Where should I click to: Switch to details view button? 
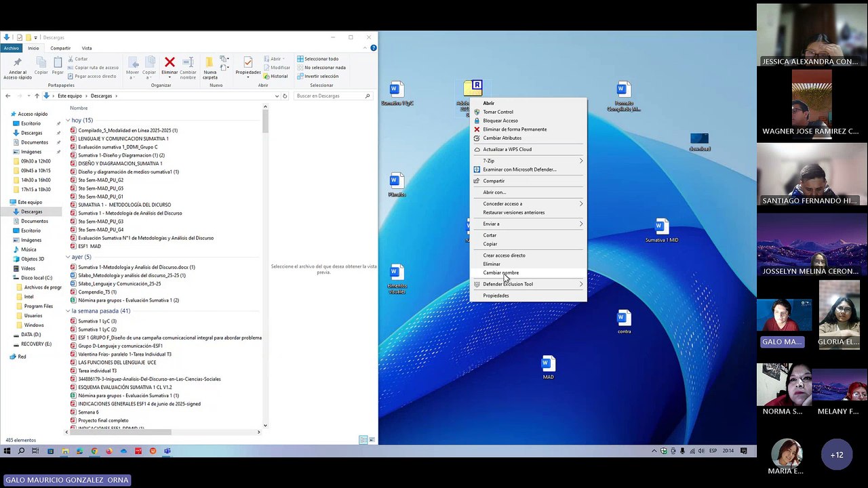tap(363, 440)
